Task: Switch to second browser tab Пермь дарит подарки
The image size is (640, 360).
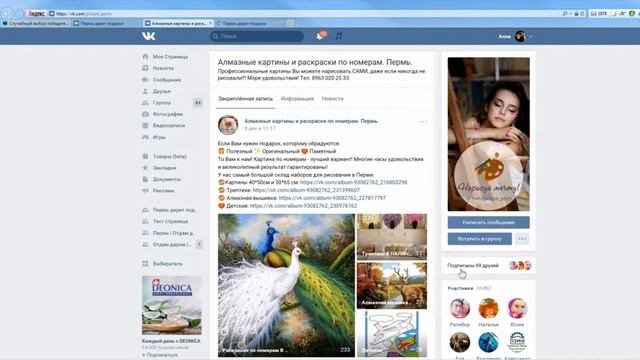Action: 107,23
